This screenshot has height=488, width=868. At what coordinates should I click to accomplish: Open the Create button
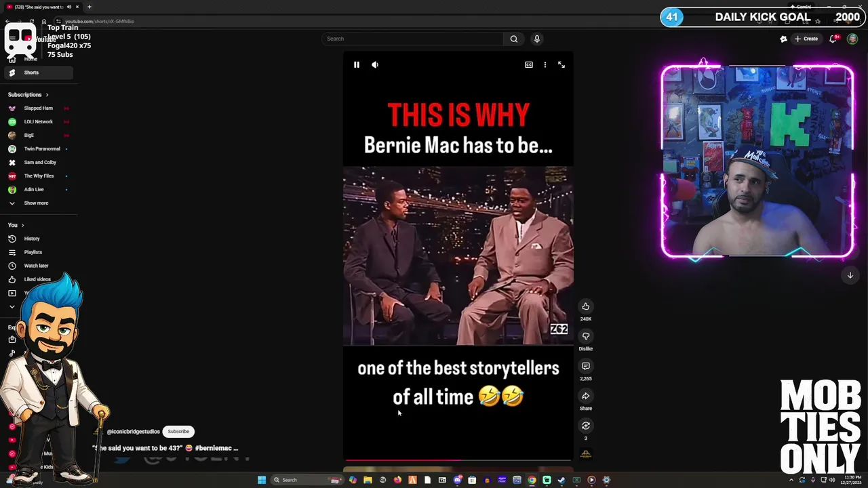(807, 39)
